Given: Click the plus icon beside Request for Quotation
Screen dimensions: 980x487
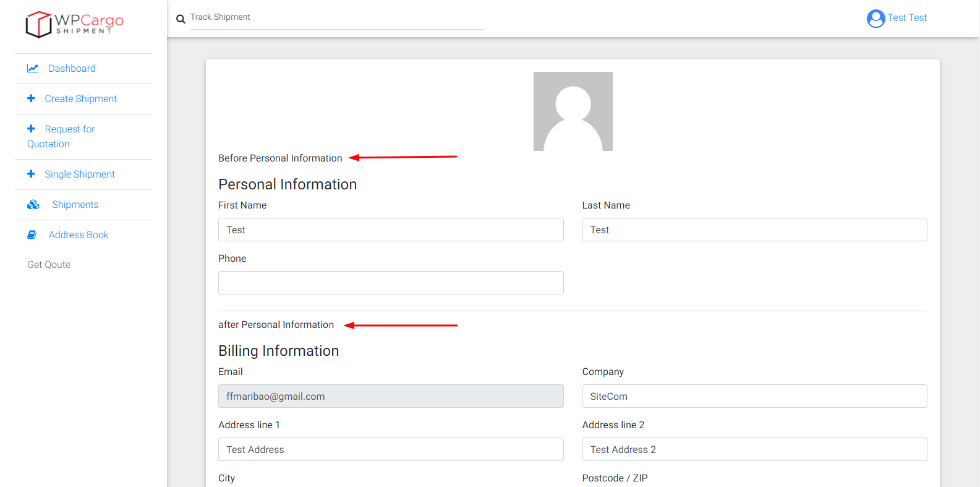Looking at the screenshot, I should coord(31,129).
